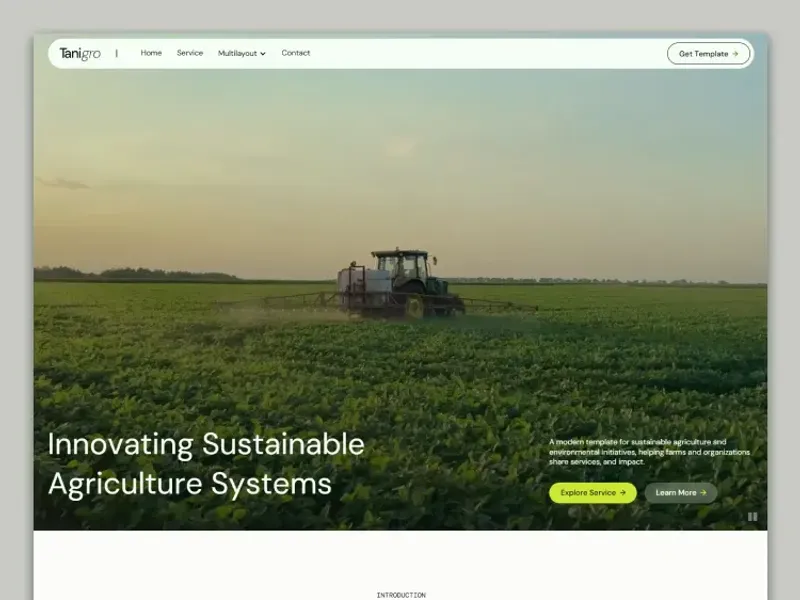Go to the Service page

[190, 53]
